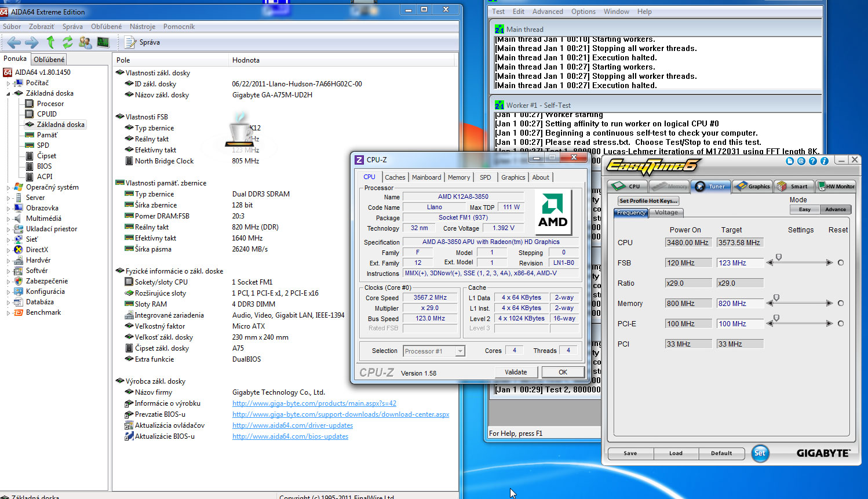The height and width of the screenshot is (499, 868).
Task: Expand the Operačný systém tree node
Action: (8, 187)
